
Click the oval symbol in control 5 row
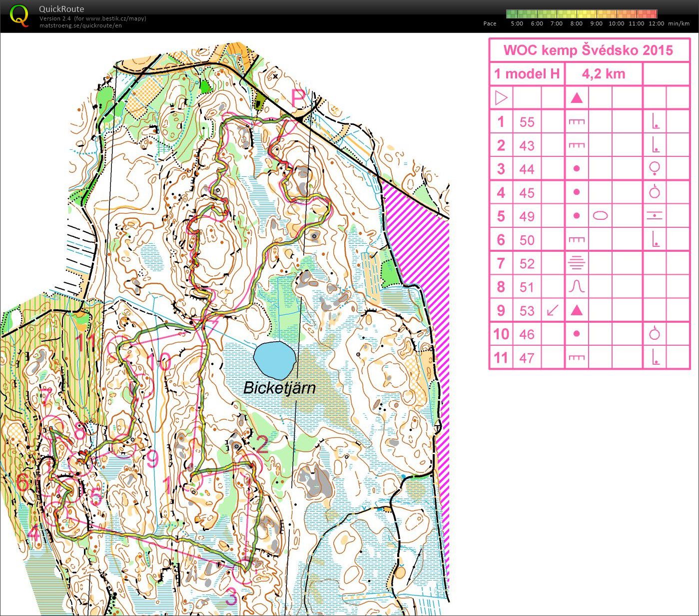tap(601, 216)
